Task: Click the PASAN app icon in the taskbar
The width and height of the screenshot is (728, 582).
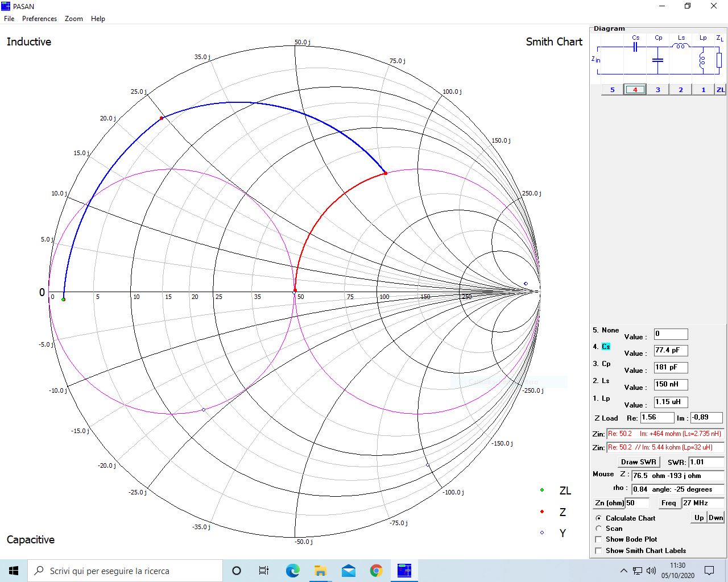Action: click(404, 571)
